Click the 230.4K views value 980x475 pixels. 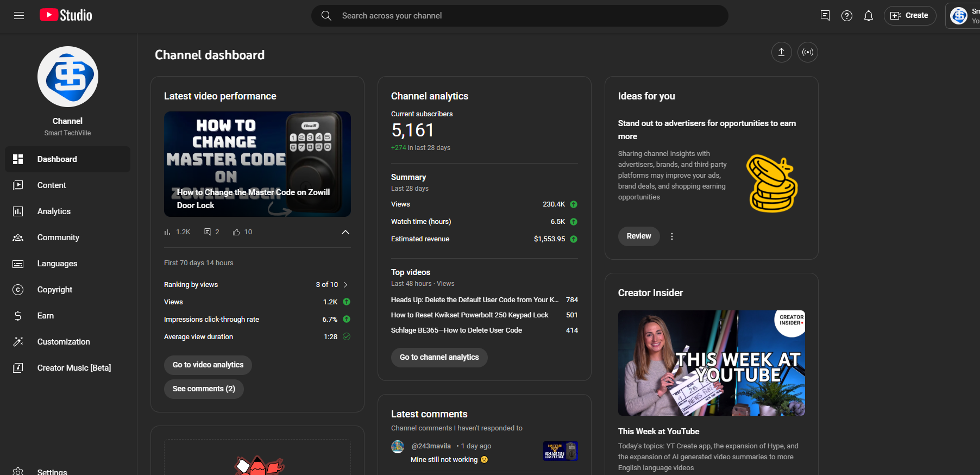point(554,204)
